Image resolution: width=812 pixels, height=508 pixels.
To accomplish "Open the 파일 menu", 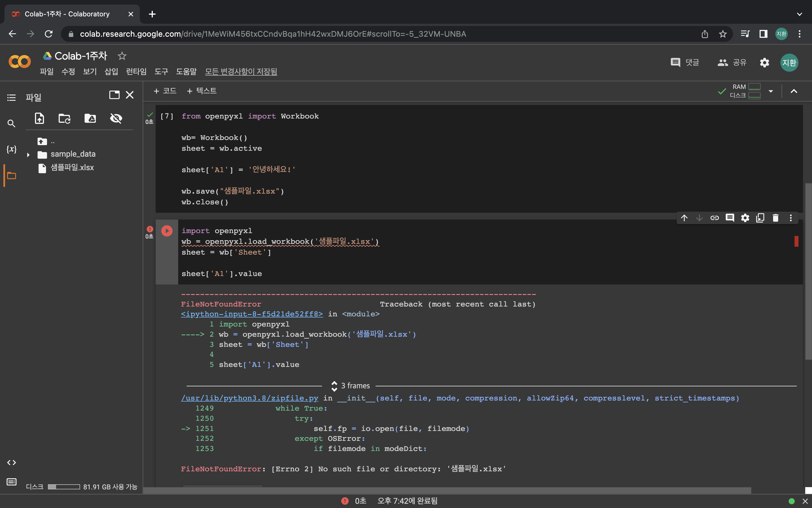I will [x=47, y=72].
